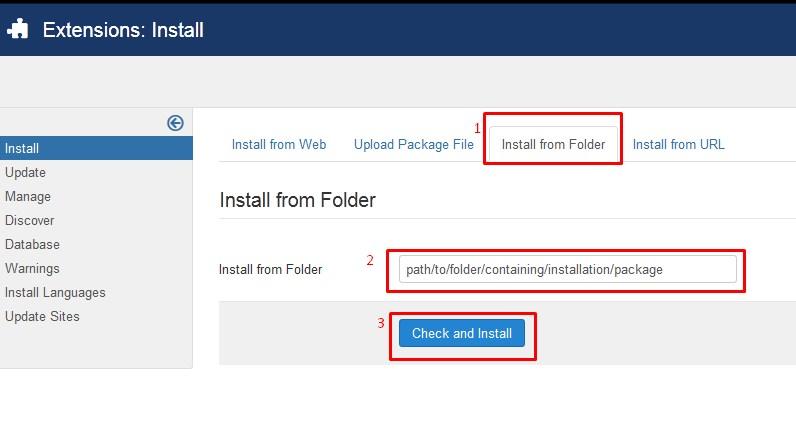Go to Update Sites in the sidebar

pos(42,316)
